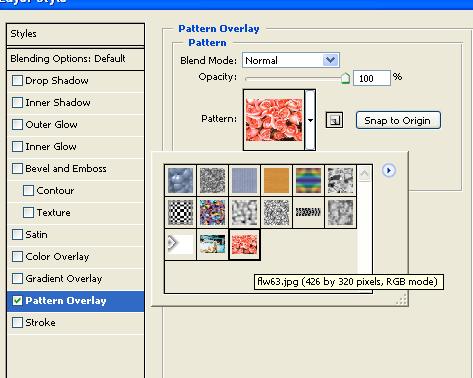Image resolution: width=473 pixels, height=378 pixels.
Task: Select the blue bubbles pattern swatch
Action: [x=180, y=180]
